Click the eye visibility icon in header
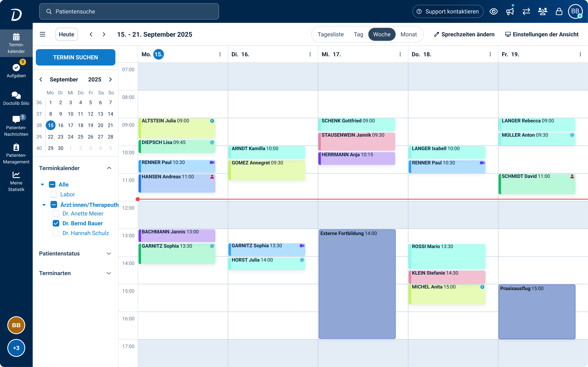Viewport: 588px width, 367px height. 494,11
